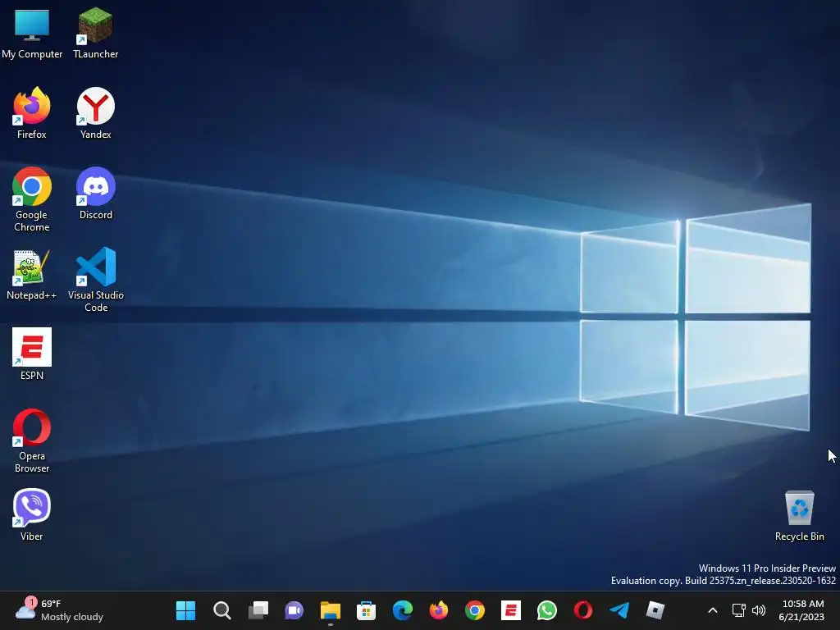840x630 pixels.
Task: Open ESPN from the taskbar
Action: pos(511,610)
